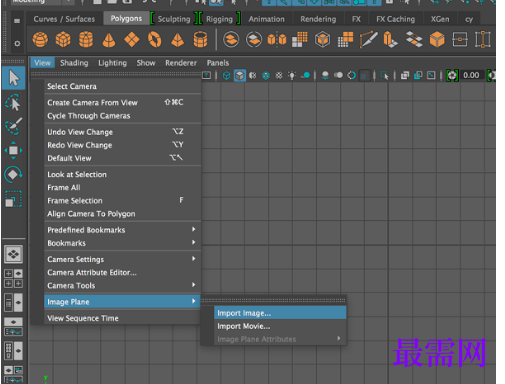Screen dimensions: 505x384
Task: Open the View panel menu
Action: [42, 63]
